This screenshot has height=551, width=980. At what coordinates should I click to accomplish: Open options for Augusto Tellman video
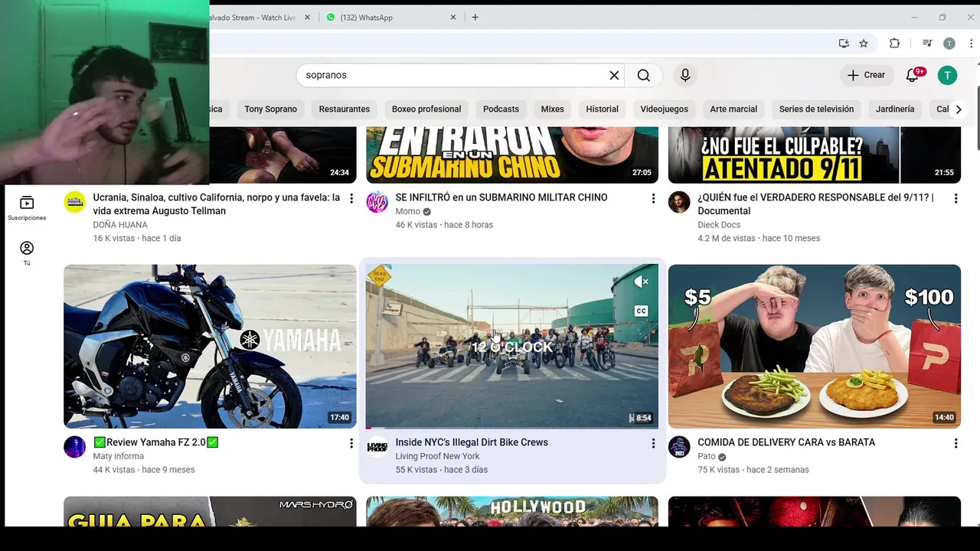(351, 199)
